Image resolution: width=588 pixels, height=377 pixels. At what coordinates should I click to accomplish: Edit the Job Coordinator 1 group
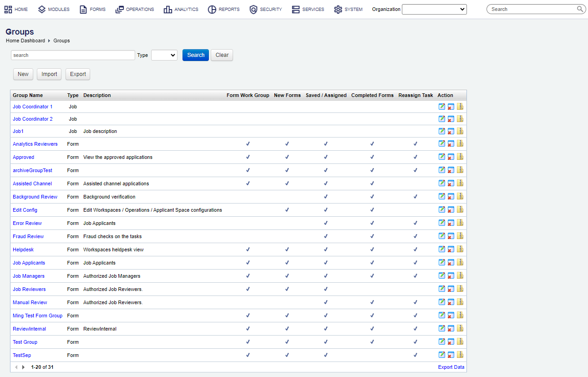coord(441,106)
